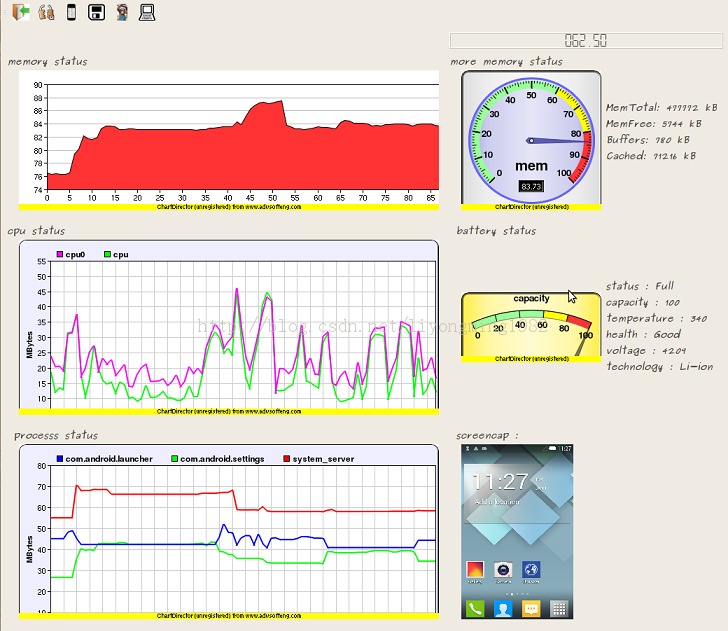Click the 'capacity : 100' battery text

tap(643, 302)
